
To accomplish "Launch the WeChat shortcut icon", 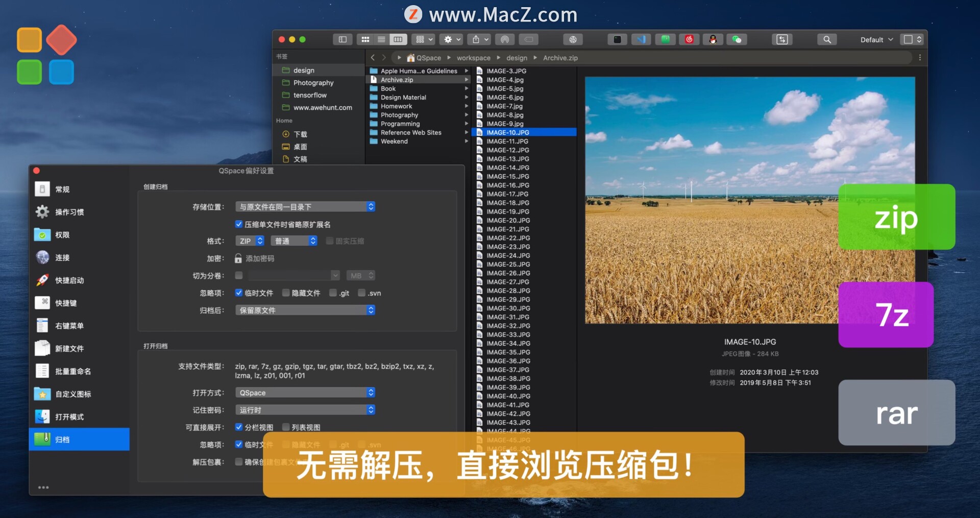I will pos(737,39).
